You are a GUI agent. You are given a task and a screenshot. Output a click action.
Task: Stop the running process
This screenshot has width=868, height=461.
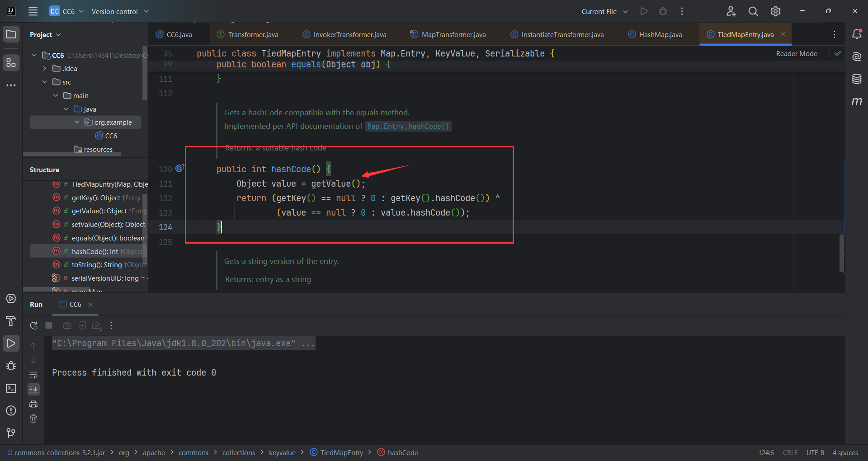coord(49,325)
